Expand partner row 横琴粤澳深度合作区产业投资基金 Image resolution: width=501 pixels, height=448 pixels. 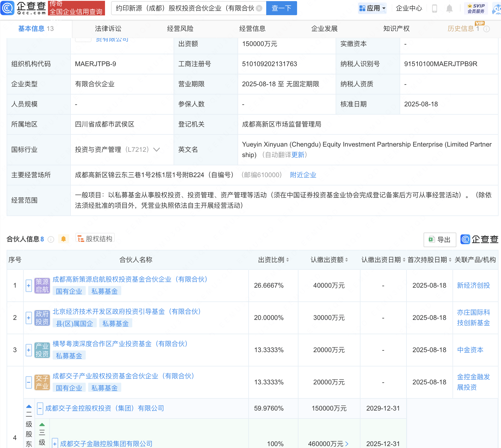point(29,350)
